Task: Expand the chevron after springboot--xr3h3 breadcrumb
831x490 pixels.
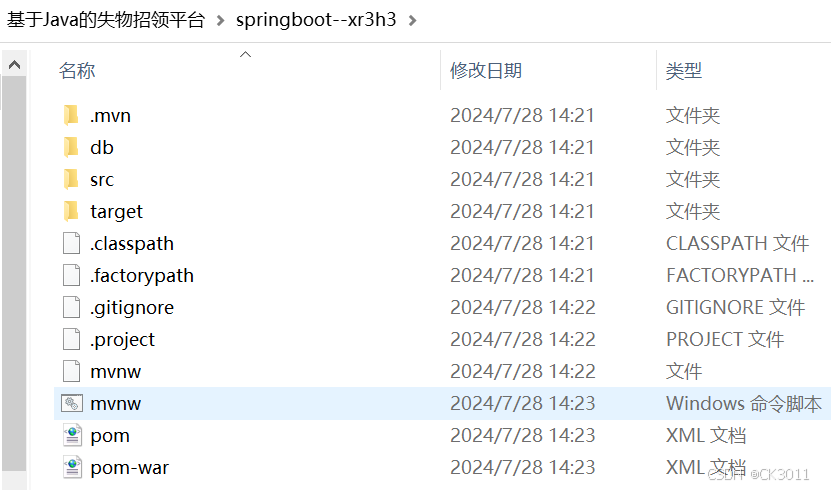Action: tap(413, 21)
